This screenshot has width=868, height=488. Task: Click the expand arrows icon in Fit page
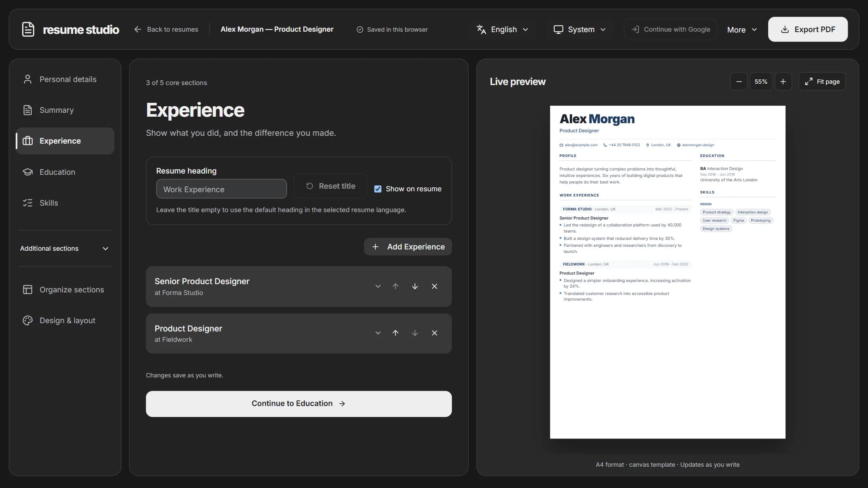click(x=809, y=82)
